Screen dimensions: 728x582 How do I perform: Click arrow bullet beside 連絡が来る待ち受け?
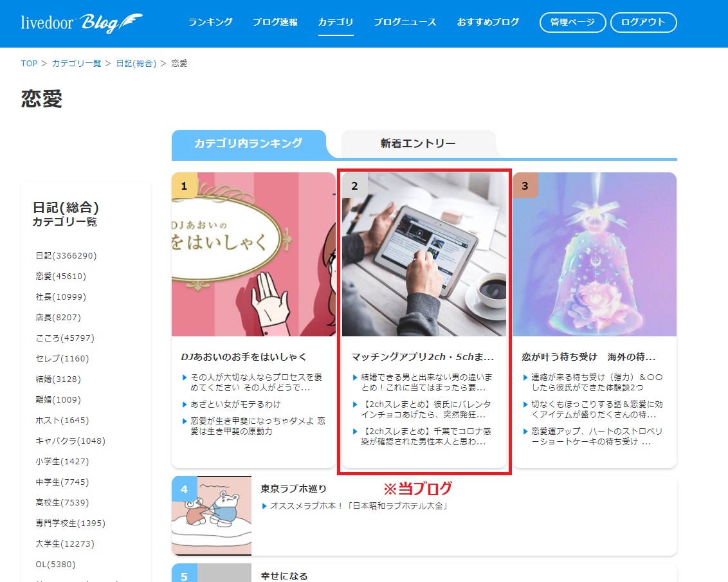tap(525, 377)
